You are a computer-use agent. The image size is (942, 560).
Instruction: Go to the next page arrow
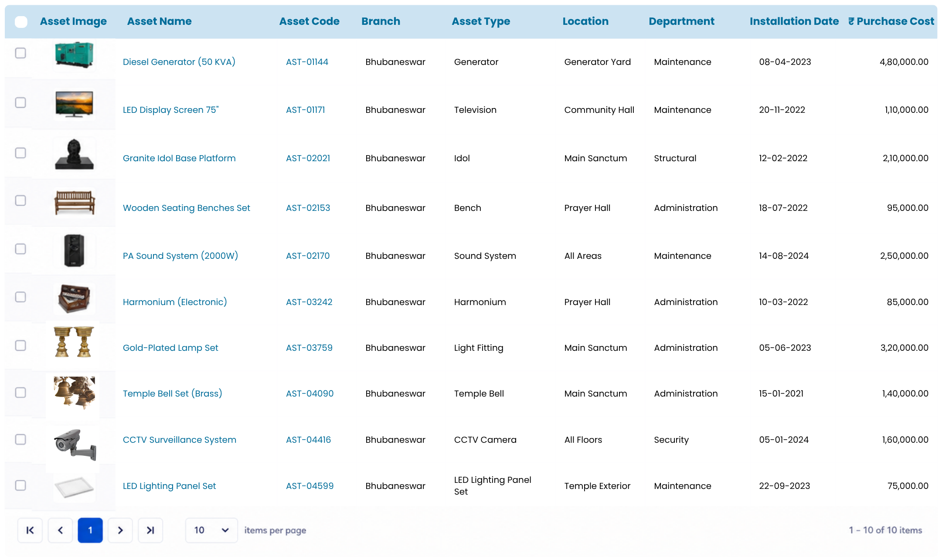click(x=120, y=530)
